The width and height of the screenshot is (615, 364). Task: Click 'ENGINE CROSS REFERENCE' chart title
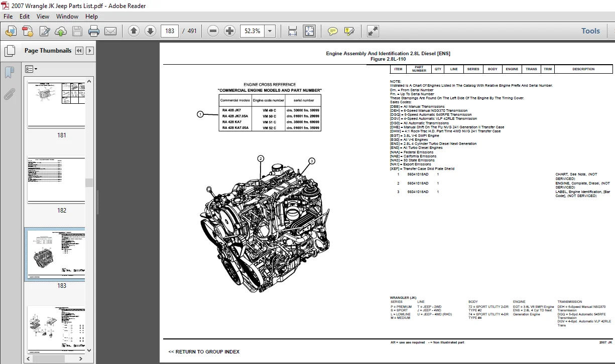270,85
